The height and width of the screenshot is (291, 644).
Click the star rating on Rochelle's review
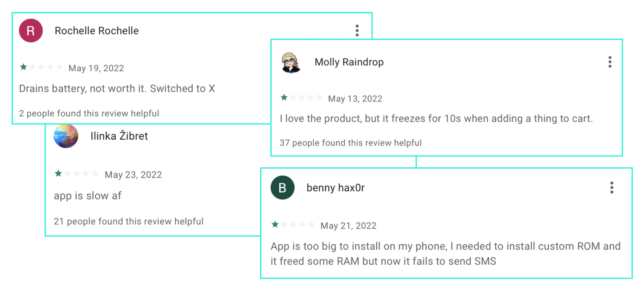click(x=41, y=68)
